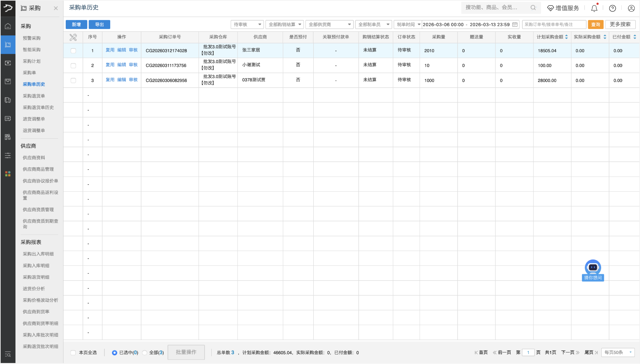The height and width of the screenshot is (364, 640).
Task: Open the colorful apps grid sidebar icon
Action: tap(8, 174)
